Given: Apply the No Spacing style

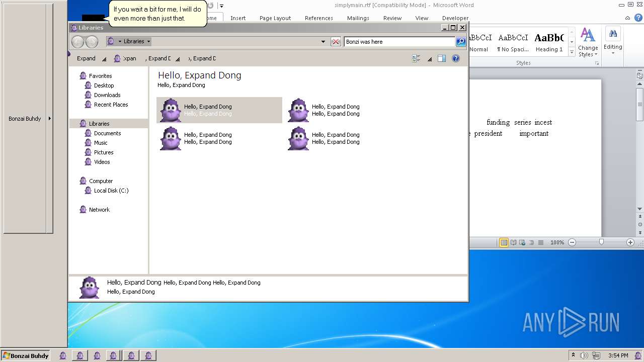Looking at the screenshot, I should point(513,42).
